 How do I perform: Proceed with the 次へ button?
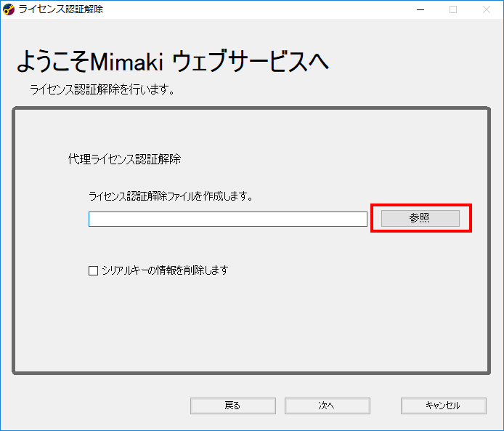(328, 406)
